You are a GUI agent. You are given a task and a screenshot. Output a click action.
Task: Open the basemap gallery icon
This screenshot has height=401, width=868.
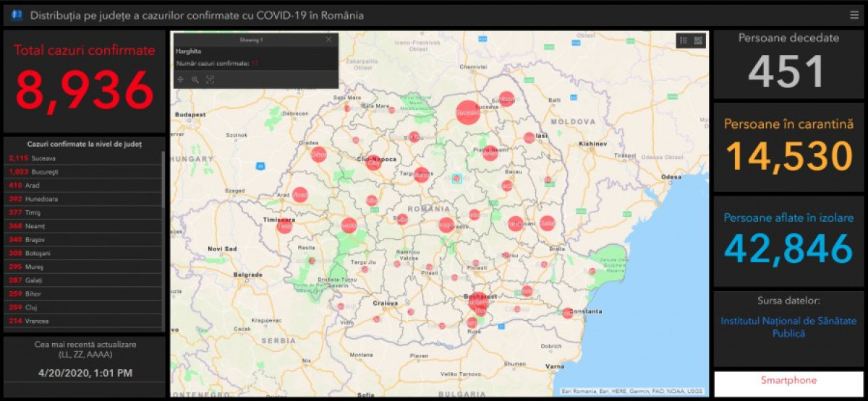click(x=698, y=41)
